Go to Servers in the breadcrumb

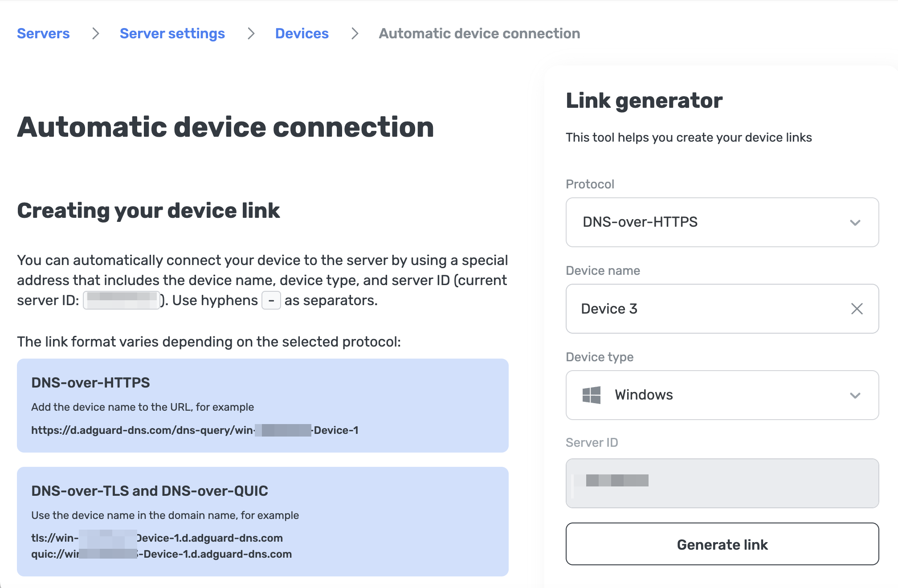(x=43, y=33)
